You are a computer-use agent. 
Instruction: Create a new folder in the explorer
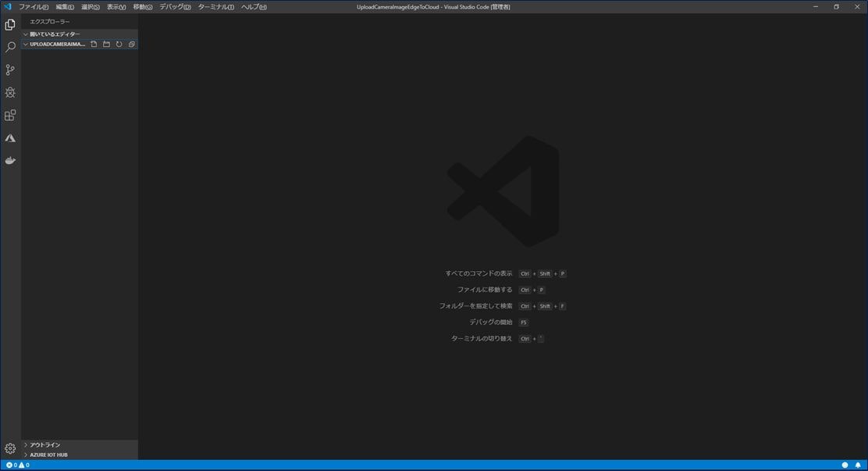(106, 44)
